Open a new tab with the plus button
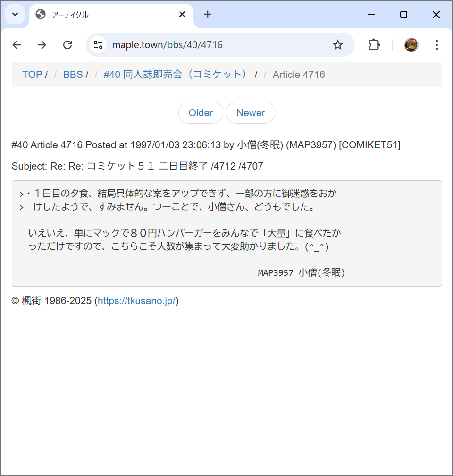 208,15
